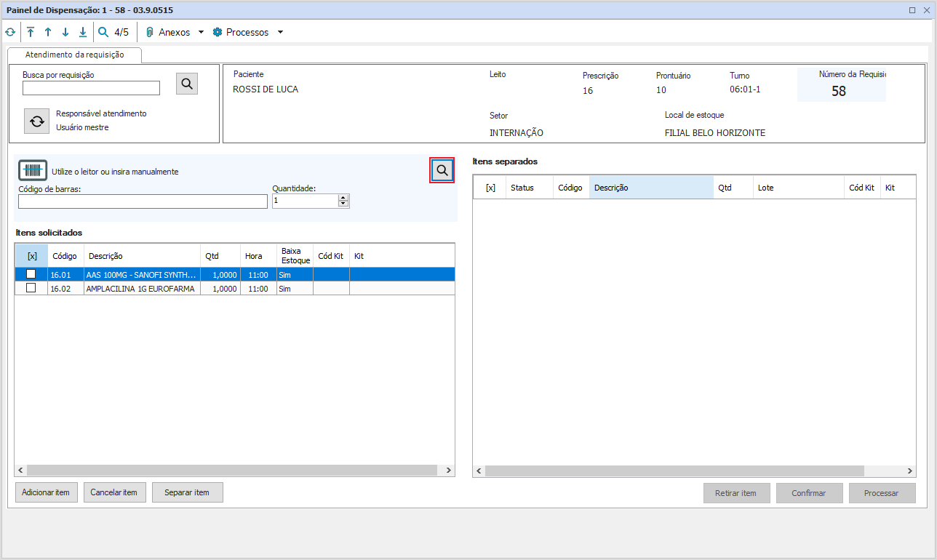Go to the next record with the down arrow
Viewport: 937px width, 560px height.
pos(65,32)
